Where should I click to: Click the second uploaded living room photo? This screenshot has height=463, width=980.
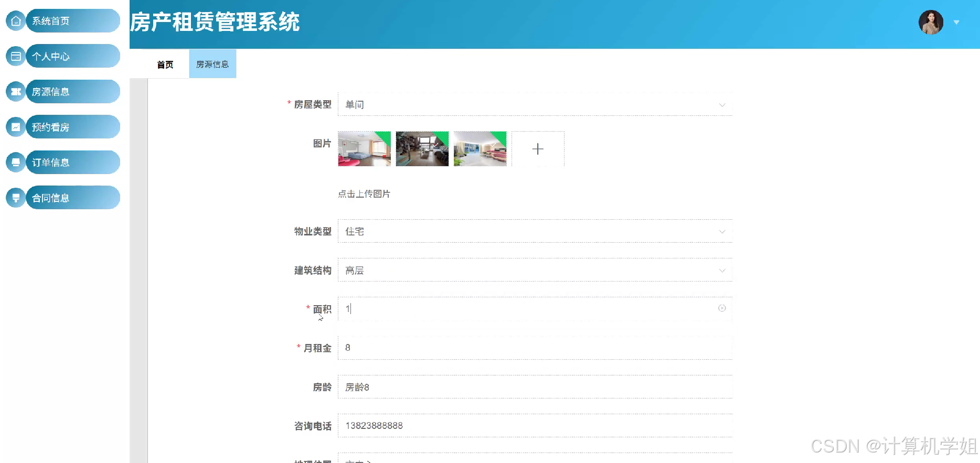(422, 149)
